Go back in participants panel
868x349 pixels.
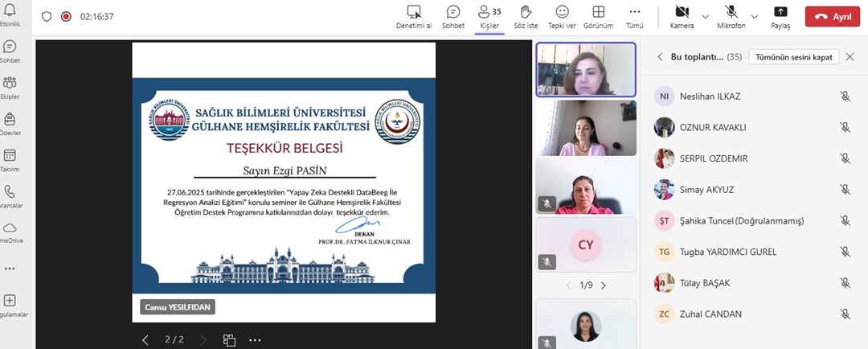(660, 57)
